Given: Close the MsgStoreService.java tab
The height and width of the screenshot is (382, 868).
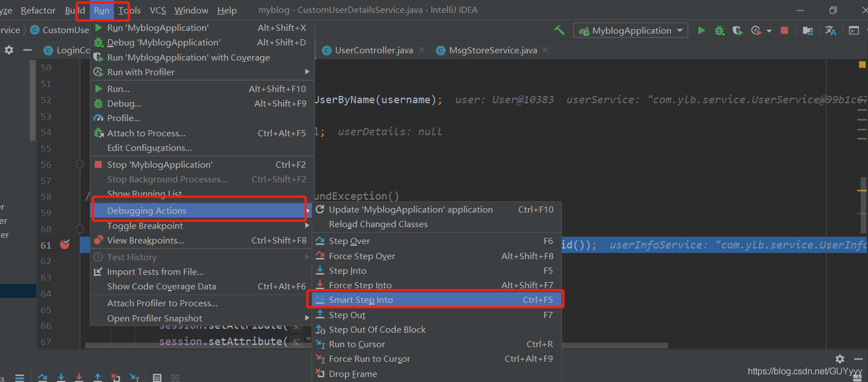Looking at the screenshot, I should pos(545,50).
